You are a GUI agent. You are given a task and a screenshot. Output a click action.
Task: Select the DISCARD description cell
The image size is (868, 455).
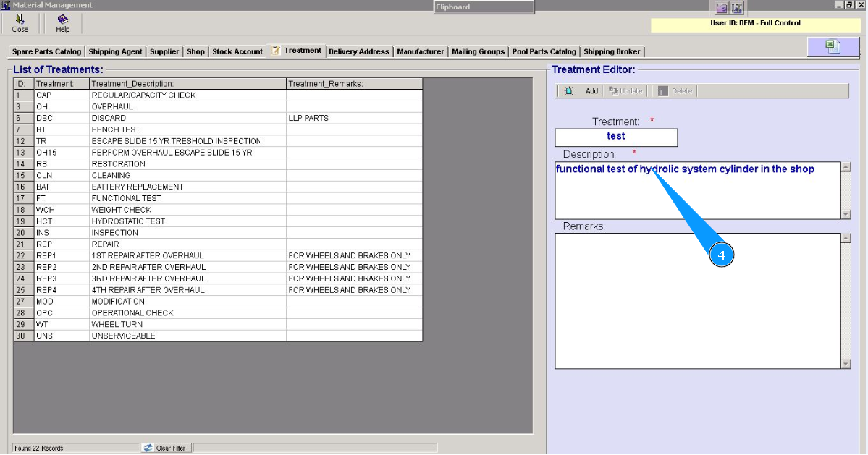187,119
